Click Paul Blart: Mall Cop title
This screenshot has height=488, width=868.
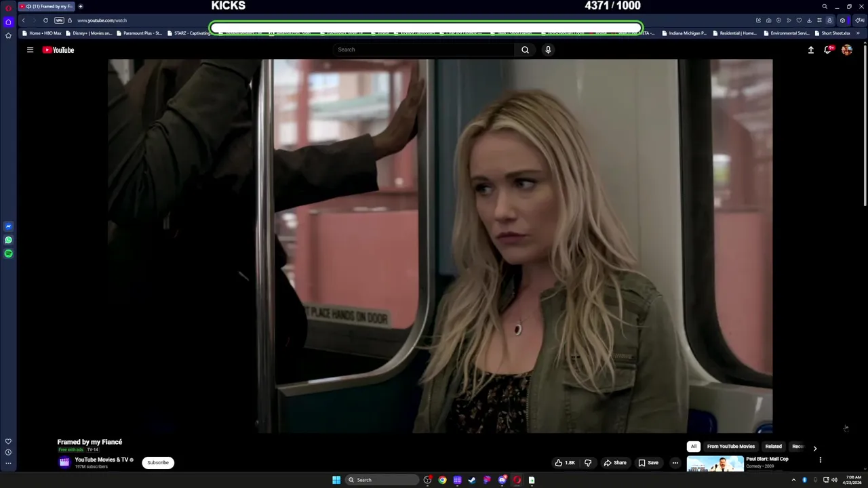click(x=767, y=459)
